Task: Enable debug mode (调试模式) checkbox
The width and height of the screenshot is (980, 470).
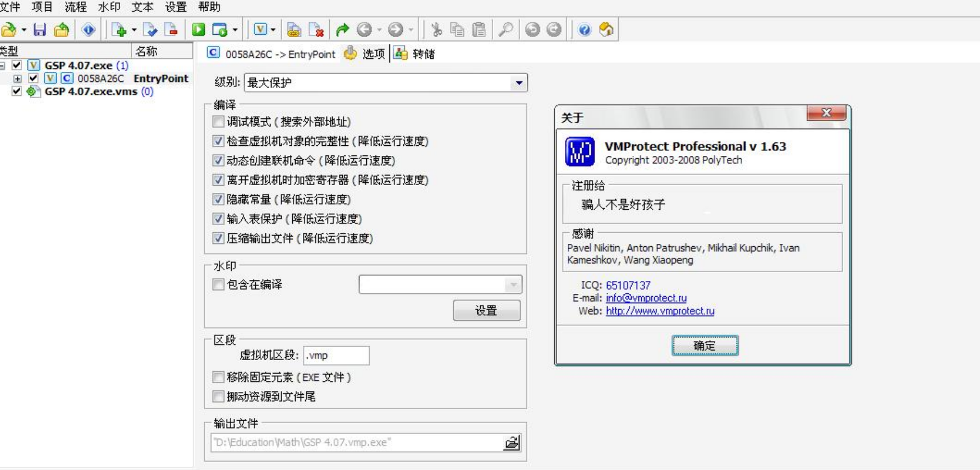Action: 219,122
